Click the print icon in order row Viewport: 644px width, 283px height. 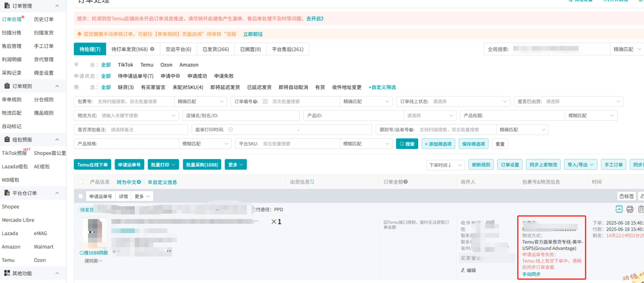pos(630,209)
